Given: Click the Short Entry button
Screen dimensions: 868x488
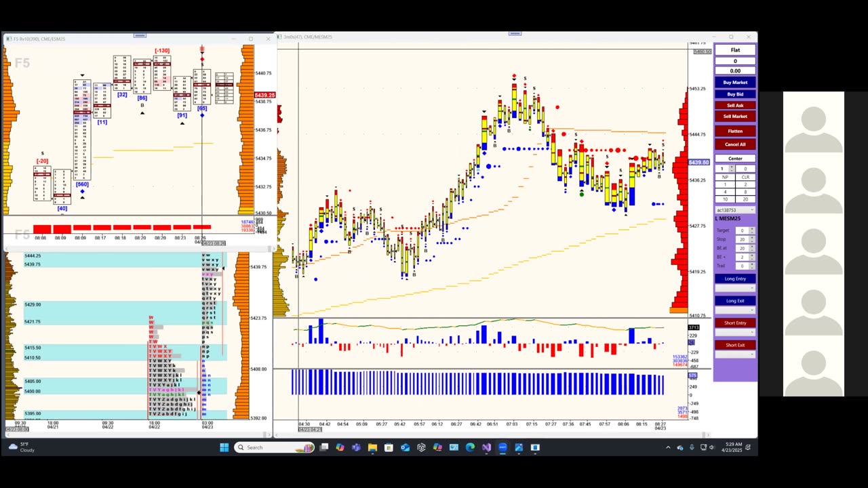Looking at the screenshot, I should pyautogui.click(x=735, y=323).
